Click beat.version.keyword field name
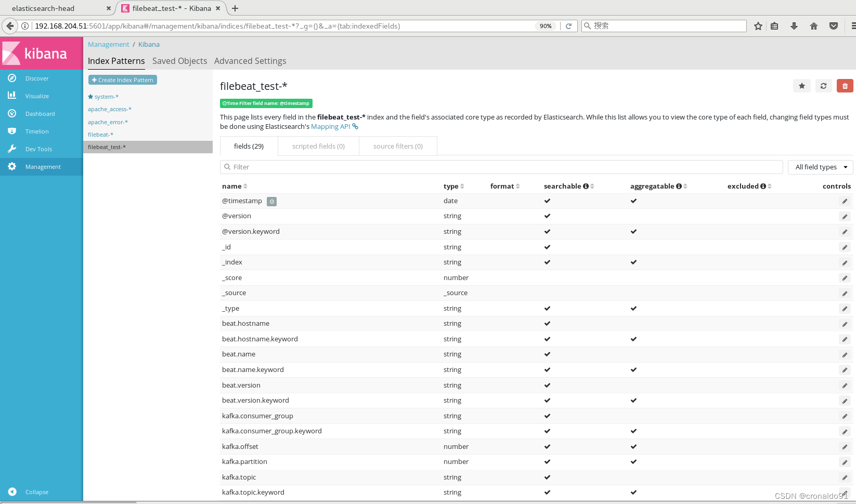Viewport: 856px width, 504px height. pos(255,400)
